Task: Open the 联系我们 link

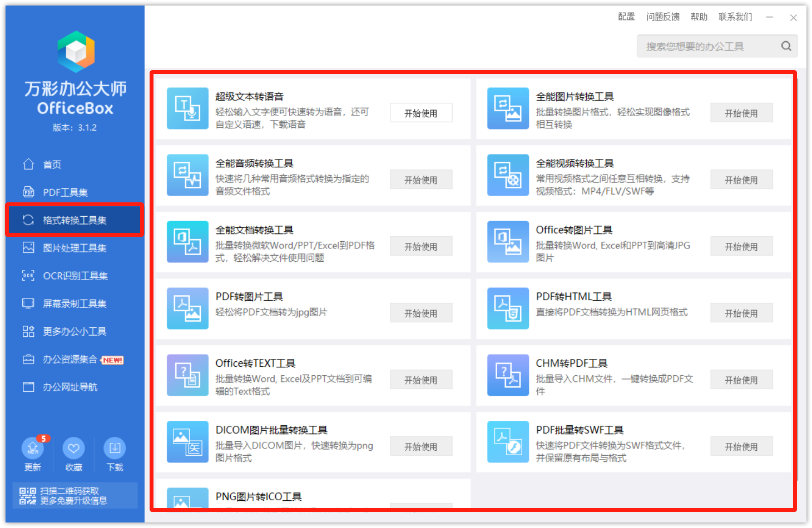Action: pos(735,17)
